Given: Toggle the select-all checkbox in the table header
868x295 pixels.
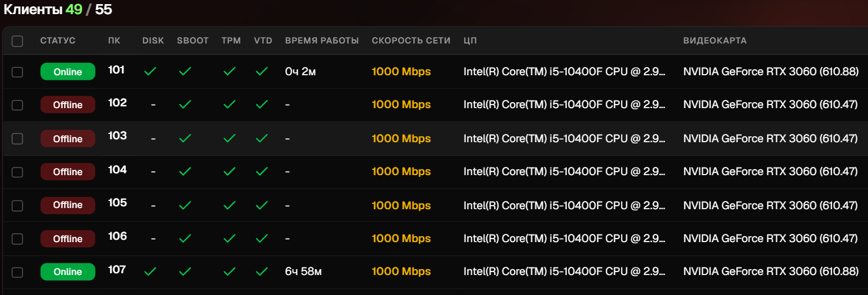Looking at the screenshot, I should [x=18, y=41].
